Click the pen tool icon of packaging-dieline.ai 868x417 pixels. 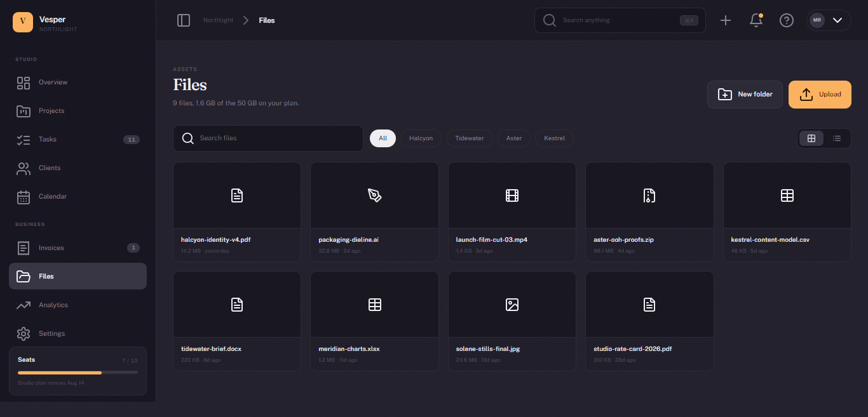(374, 195)
